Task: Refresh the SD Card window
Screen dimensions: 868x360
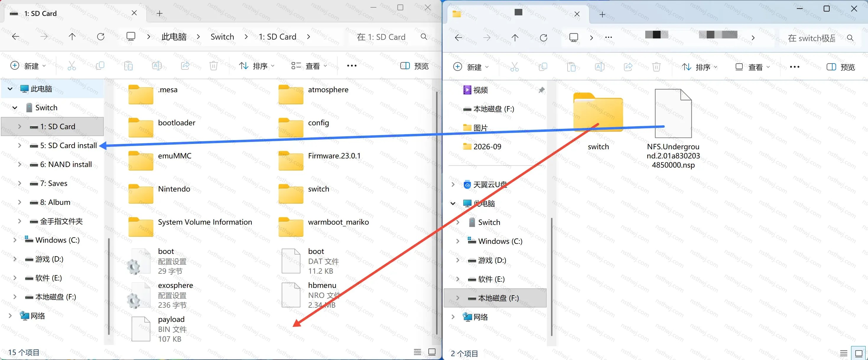Action: point(100,37)
